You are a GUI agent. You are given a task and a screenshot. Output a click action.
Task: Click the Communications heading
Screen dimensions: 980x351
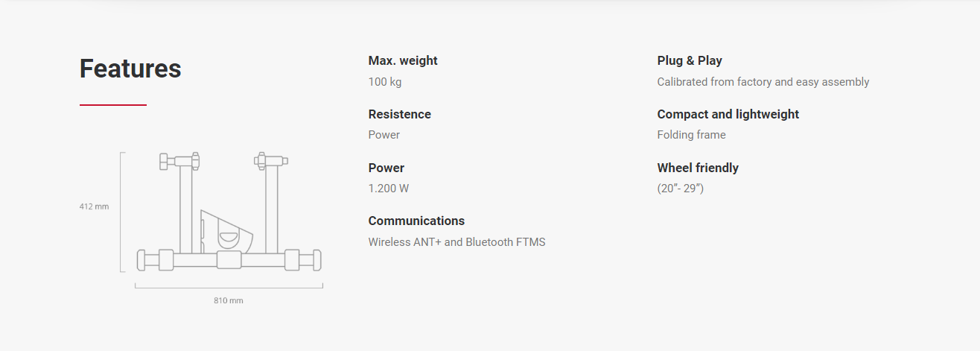416,221
